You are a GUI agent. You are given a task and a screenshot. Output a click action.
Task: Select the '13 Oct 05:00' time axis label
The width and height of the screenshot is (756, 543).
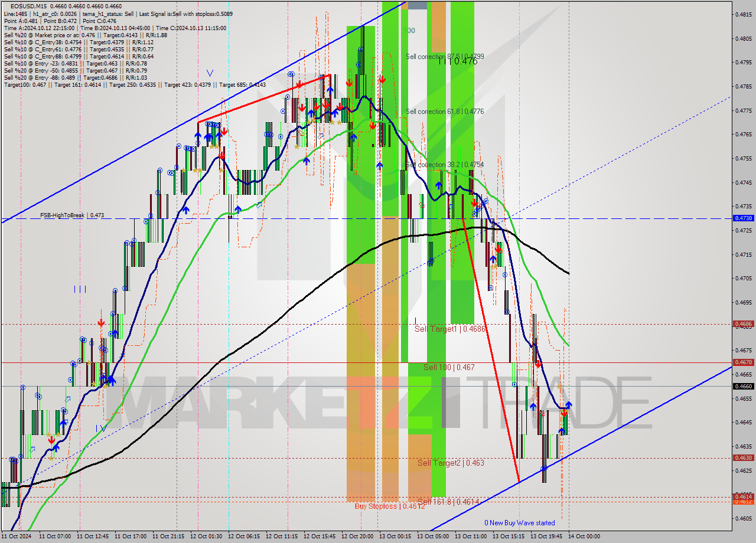click(433, 537)
